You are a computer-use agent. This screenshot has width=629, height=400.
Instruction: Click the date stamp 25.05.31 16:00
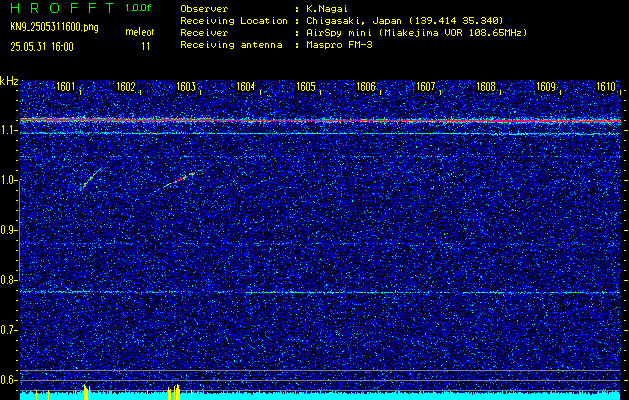(42, 47)
